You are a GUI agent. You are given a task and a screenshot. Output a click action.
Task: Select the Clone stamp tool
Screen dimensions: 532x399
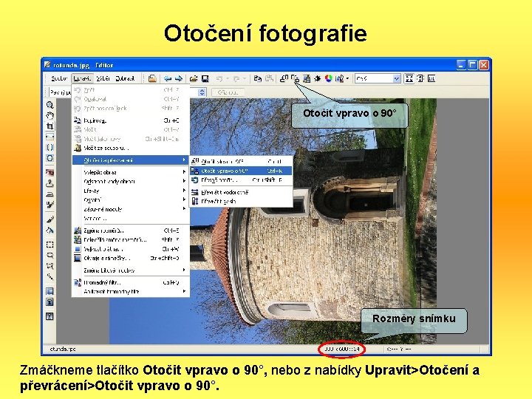(x=50, y=183)
